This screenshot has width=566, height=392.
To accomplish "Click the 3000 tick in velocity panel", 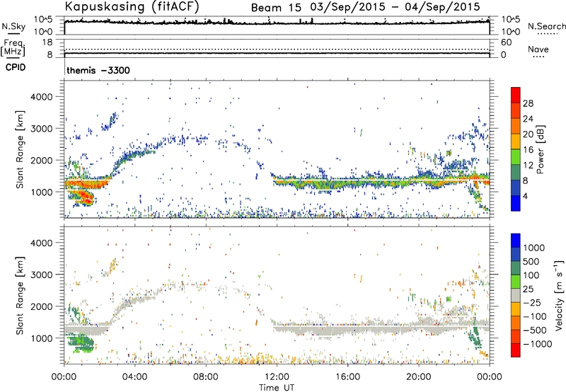I will click(x=41, y=275).
